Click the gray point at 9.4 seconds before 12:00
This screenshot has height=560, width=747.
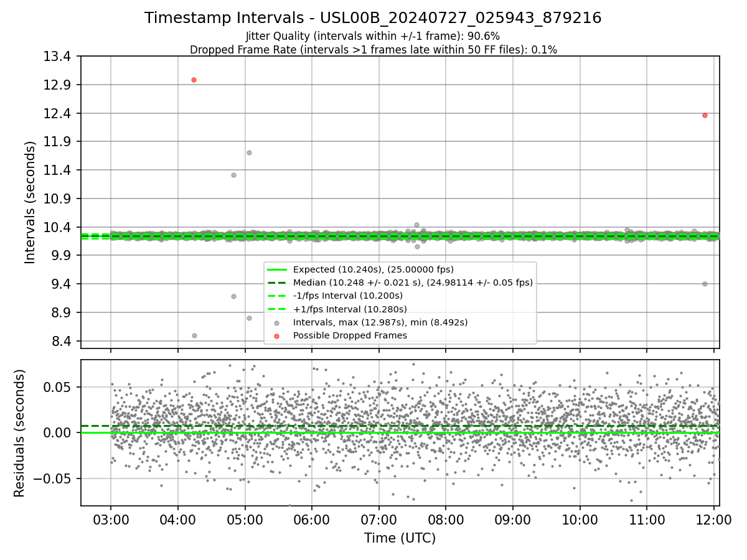coord(705,284)
